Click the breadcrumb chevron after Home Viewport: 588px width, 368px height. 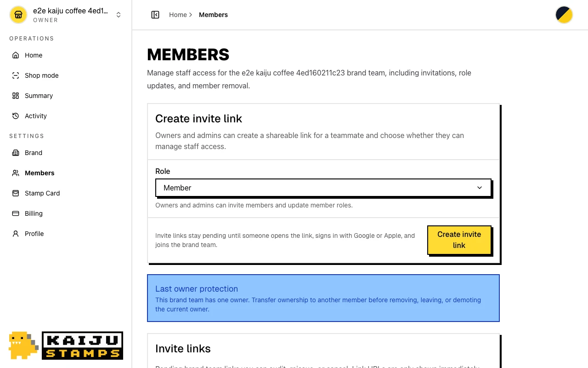tap(191, 15)
